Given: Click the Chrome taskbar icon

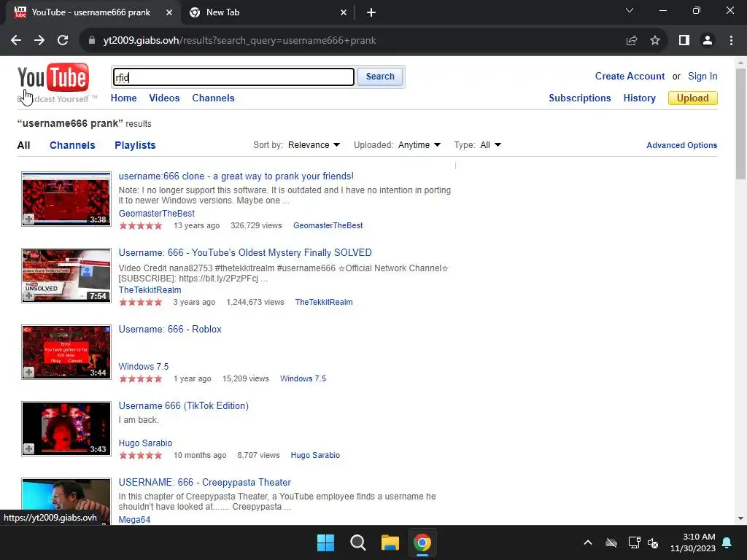Looking at the screenshot, I should click(422, 542).
